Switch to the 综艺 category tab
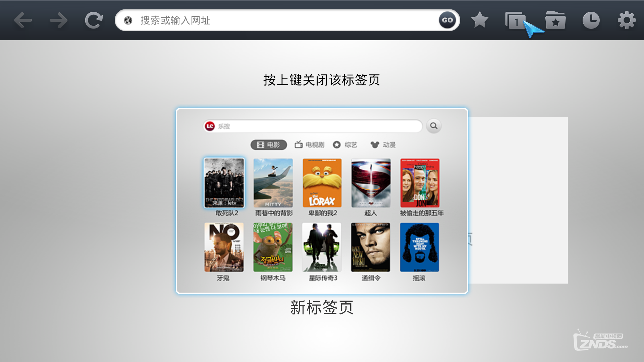This screenshot has height=362, width=644. coord(345,145)
